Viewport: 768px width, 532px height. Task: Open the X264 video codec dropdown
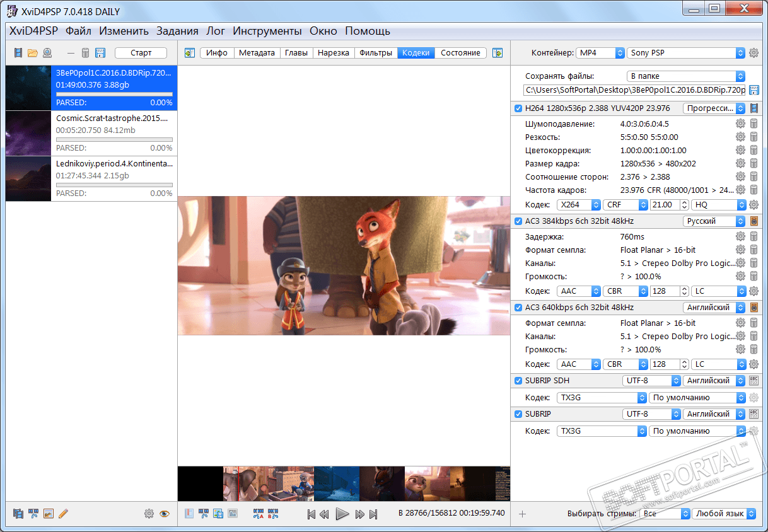pyautogui.click(x=579, y=205)
